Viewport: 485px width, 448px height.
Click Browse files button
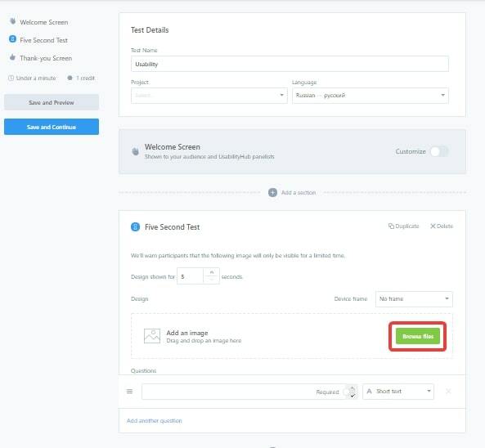click(x=418, y=336)
